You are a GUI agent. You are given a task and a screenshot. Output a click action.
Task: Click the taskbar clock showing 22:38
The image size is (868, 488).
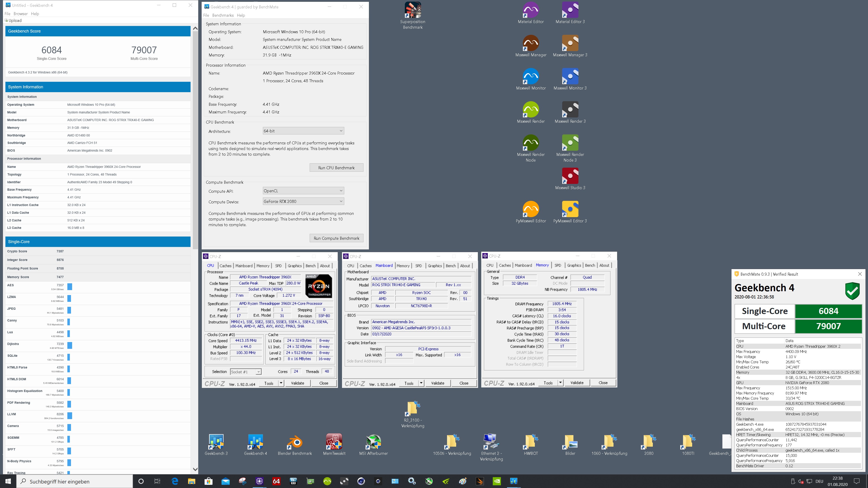point(837,481)
